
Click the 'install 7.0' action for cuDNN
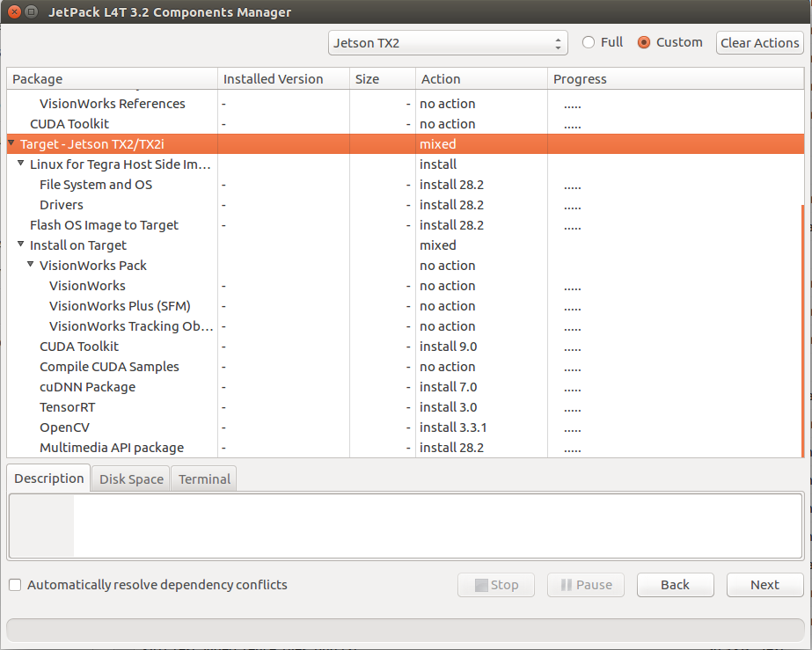click(448, 387)
